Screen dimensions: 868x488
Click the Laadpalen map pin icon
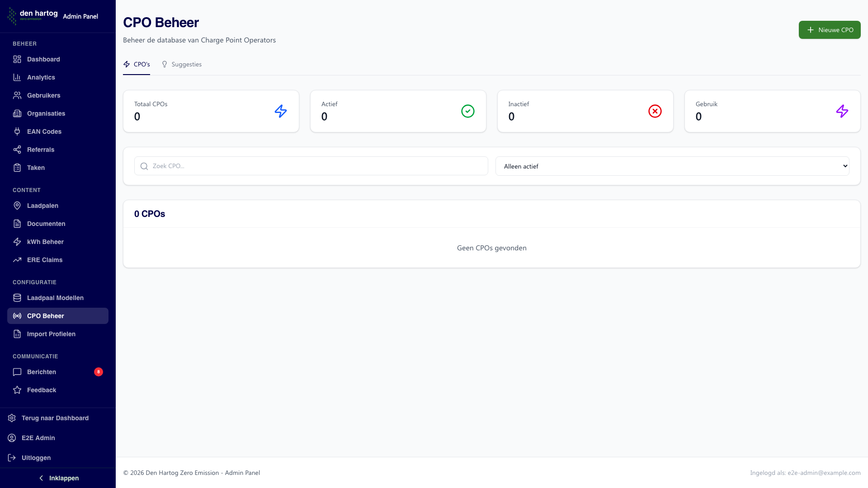tap(17, 206)
